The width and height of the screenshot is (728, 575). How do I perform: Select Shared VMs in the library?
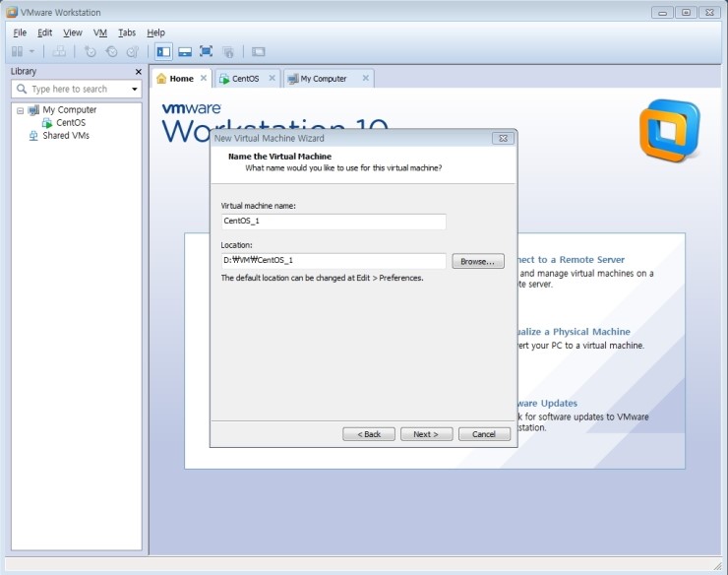66,135
